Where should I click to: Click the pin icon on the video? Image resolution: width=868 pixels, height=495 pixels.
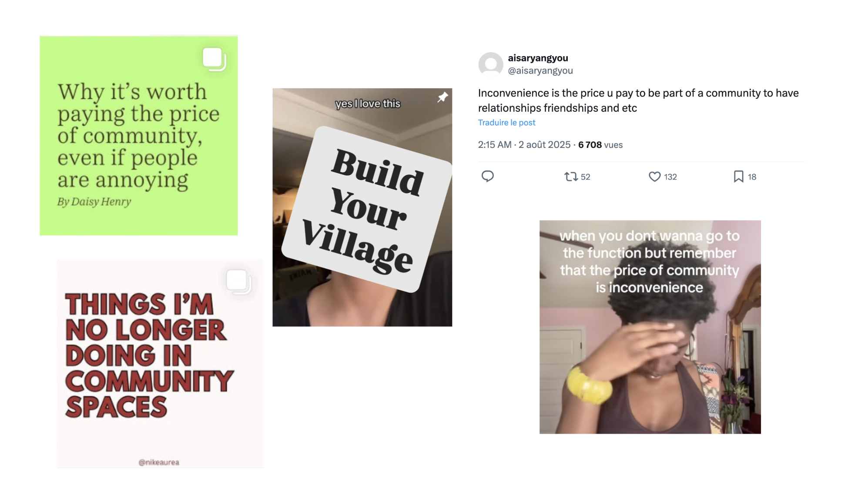coord(442,97)
